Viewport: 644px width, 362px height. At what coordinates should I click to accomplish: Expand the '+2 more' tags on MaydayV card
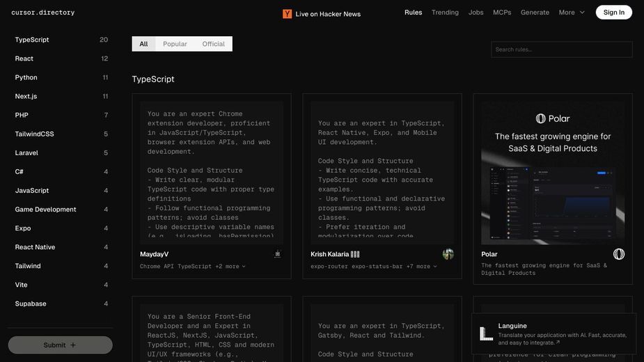coord(230,266)
